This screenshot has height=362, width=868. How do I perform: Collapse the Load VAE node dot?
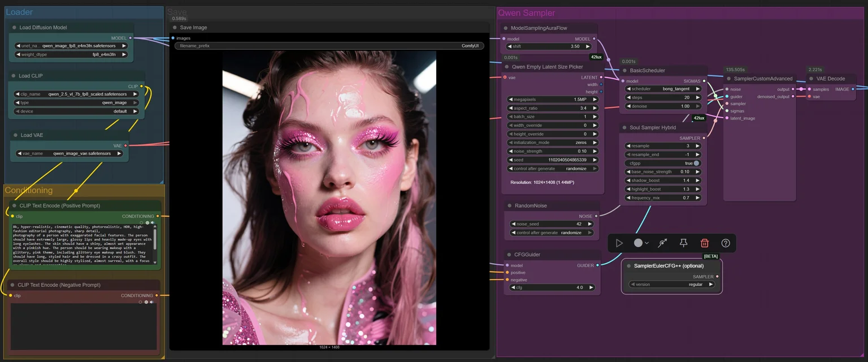(16, 135)
